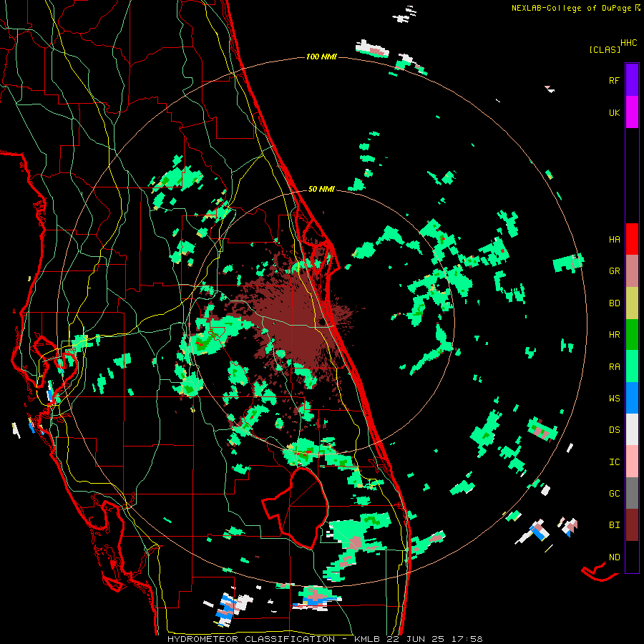This screenshot has width=644, height=644.
Task: Click the IC light pink legend swatch
Action: click(632, 462)
